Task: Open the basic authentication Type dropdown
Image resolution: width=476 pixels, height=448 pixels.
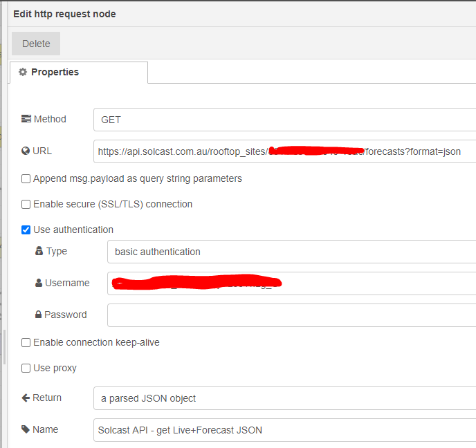Action: [x=291, y=252]
